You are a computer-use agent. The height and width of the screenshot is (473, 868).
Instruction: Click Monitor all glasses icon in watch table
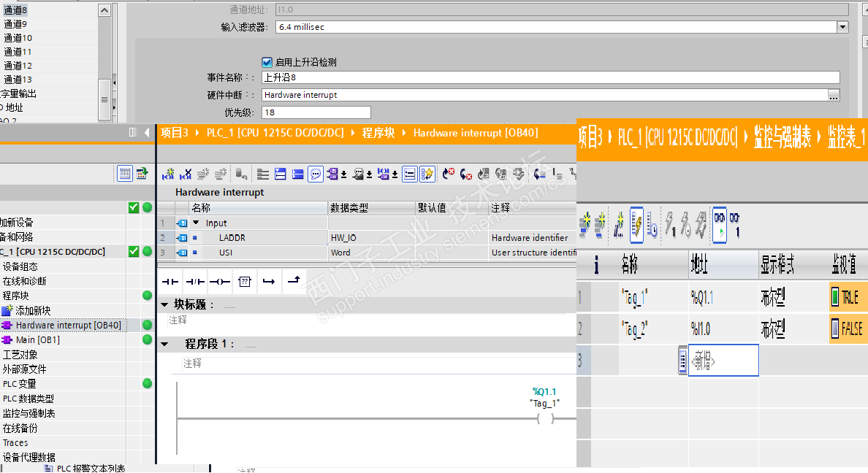coord(720,225)
